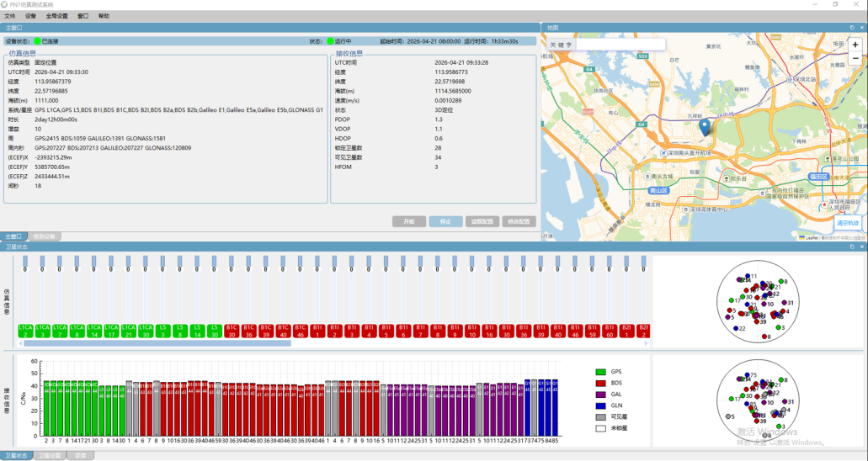Open the 窗口 menu
The image size is (868, 461).
pos(83,16)
